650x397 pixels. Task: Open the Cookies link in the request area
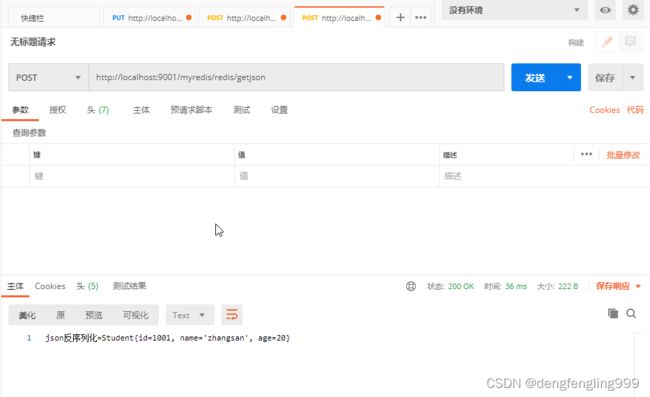click(x=604, y=110)
